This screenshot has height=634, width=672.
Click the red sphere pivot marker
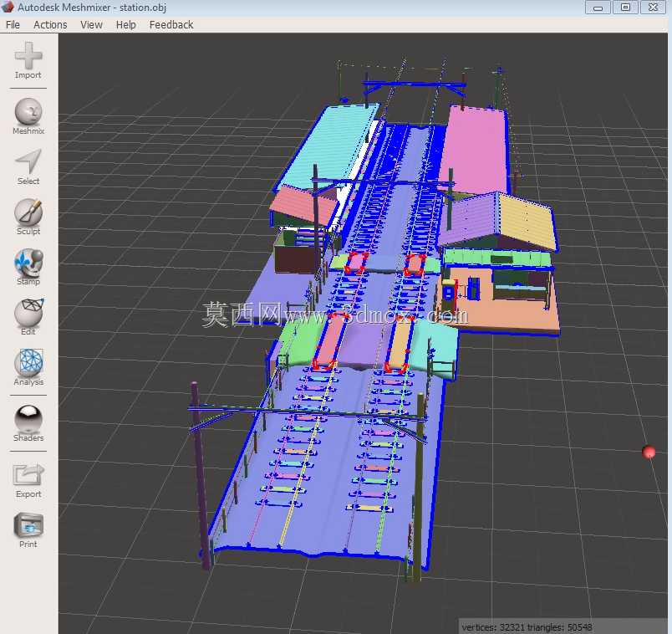[x=649, y=452]
